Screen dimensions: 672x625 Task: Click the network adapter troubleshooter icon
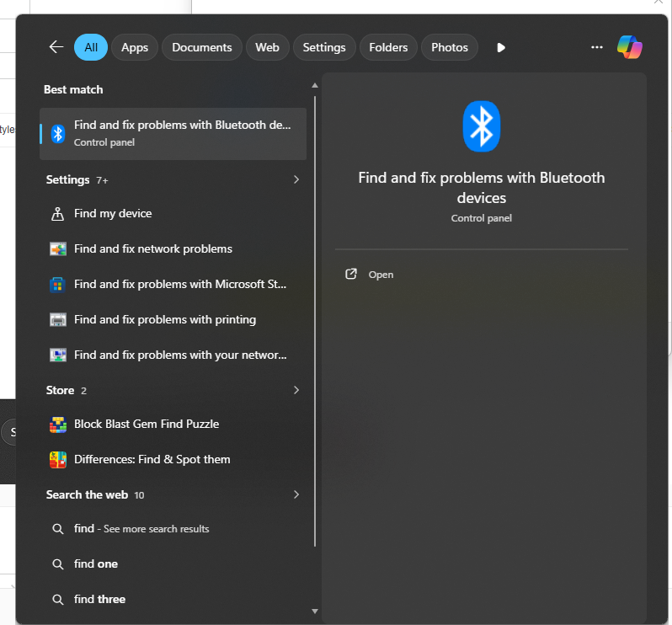(x=58, y=355)
